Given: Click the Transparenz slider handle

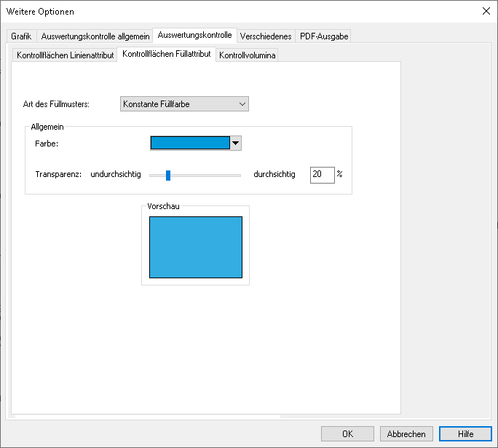Looking at the screenshot, I should (168, 175).
